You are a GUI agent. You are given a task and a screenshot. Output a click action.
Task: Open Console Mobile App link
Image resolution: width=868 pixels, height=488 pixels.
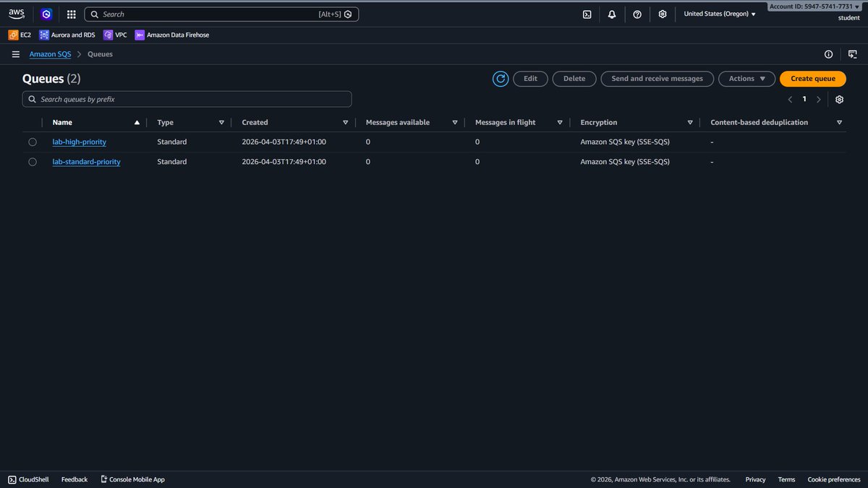click(132, 479)
